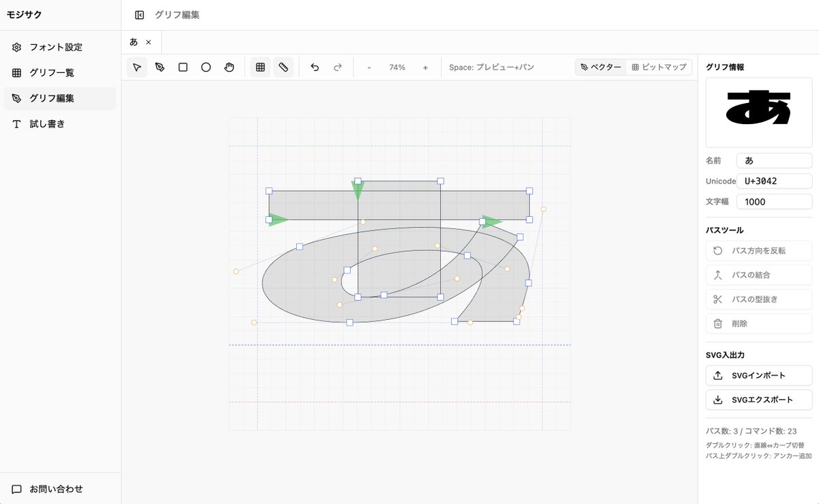Screen dimensions: 819x504
Task: Select the Ellipse tool
Action: point(205,67)
